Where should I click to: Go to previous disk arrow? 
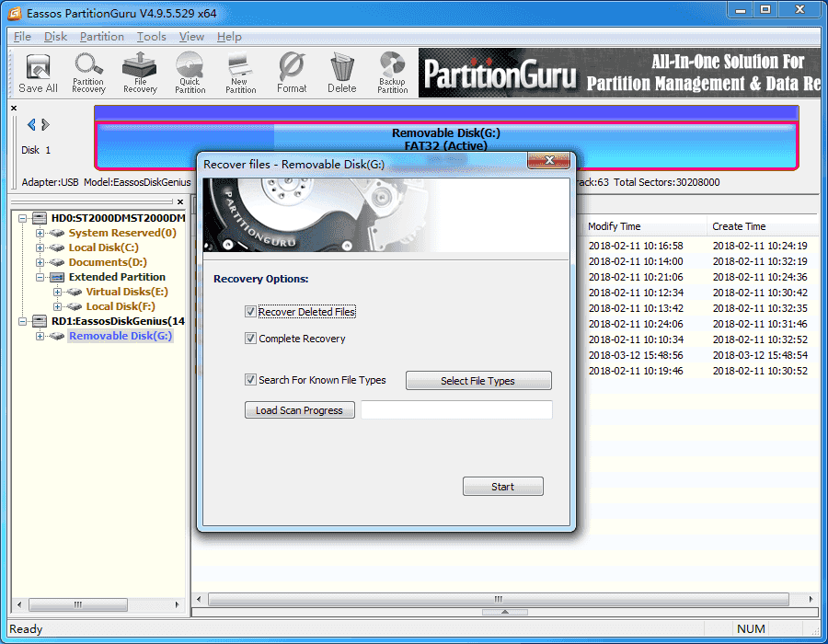[31, 124]
